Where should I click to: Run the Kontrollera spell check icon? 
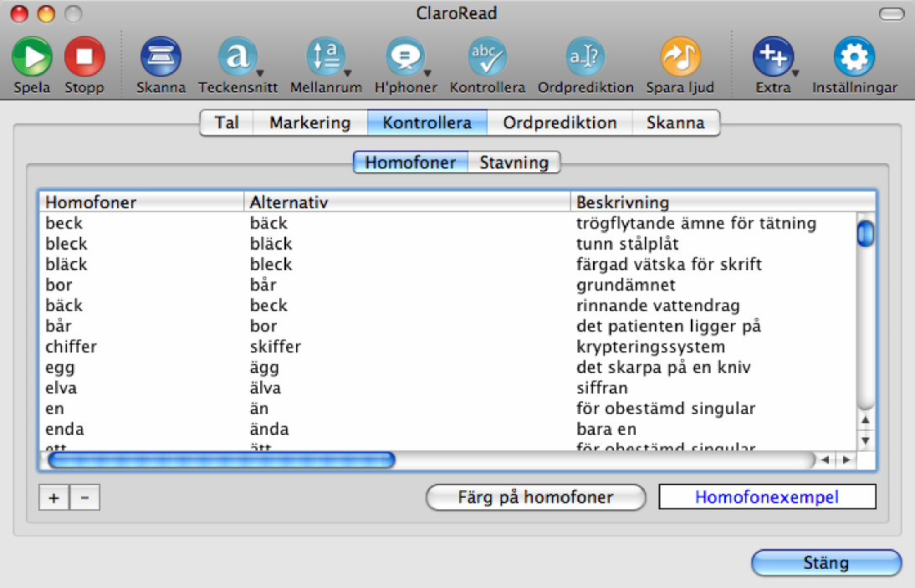tap(487, 57)
